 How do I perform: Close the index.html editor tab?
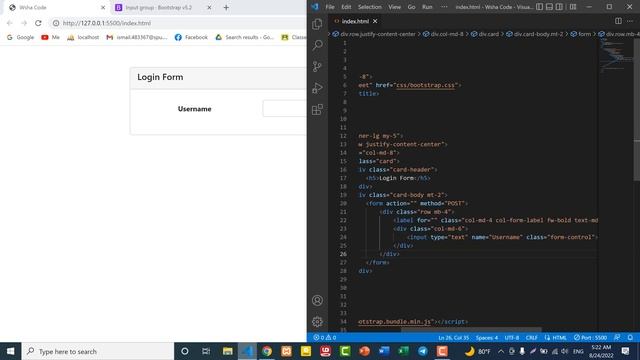tap(375, 21)
